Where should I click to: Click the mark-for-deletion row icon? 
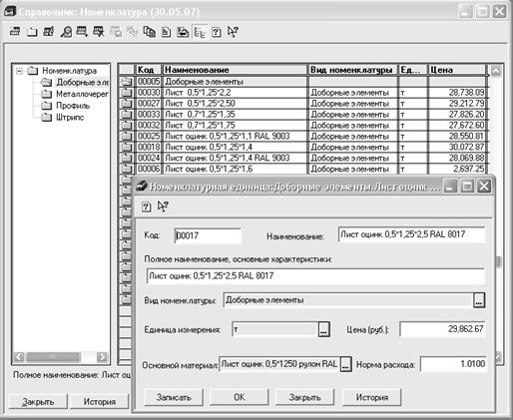[x=99, y=32]
